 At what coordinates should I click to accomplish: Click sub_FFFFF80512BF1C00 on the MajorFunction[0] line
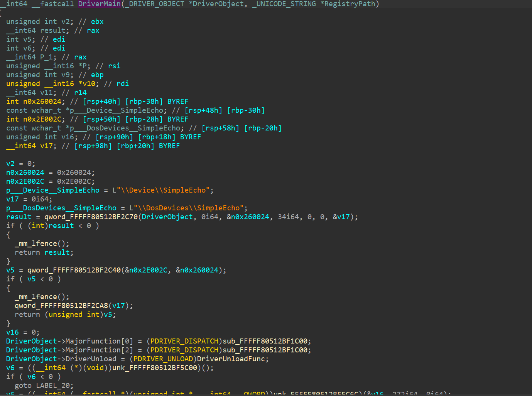pyautogui.click(x=265, y=341)
